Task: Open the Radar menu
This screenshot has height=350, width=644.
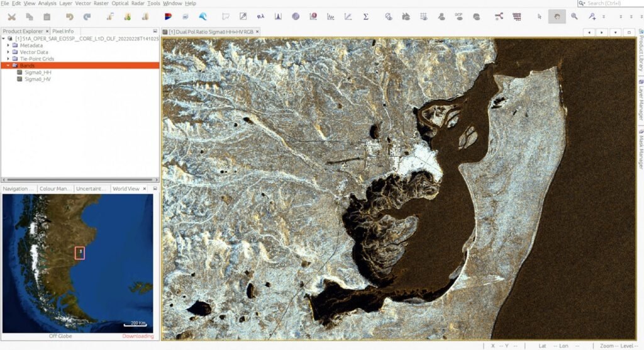Action: tap(138, 4)
